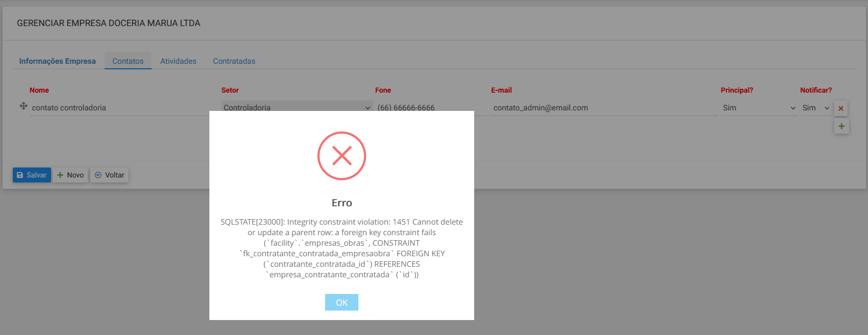This screenshot has width=868, height=335.
Task: Open the Principal? dropdown
Action: click(758, 108)
